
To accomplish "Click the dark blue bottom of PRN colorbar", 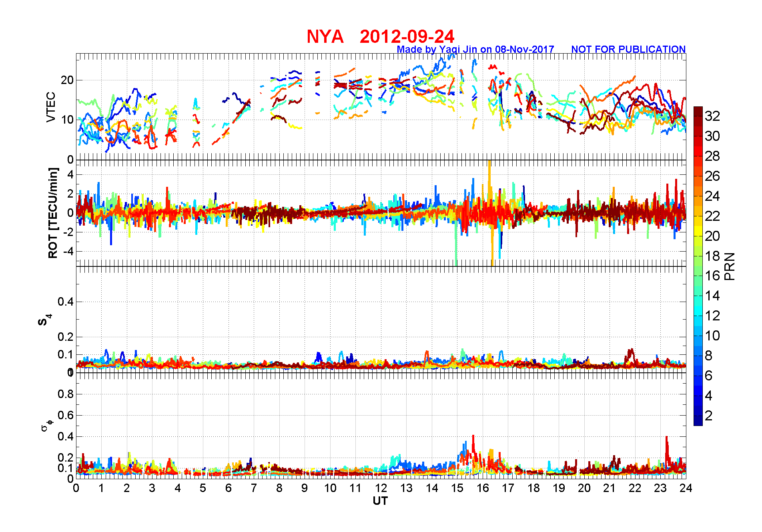I will coord(698,421).
